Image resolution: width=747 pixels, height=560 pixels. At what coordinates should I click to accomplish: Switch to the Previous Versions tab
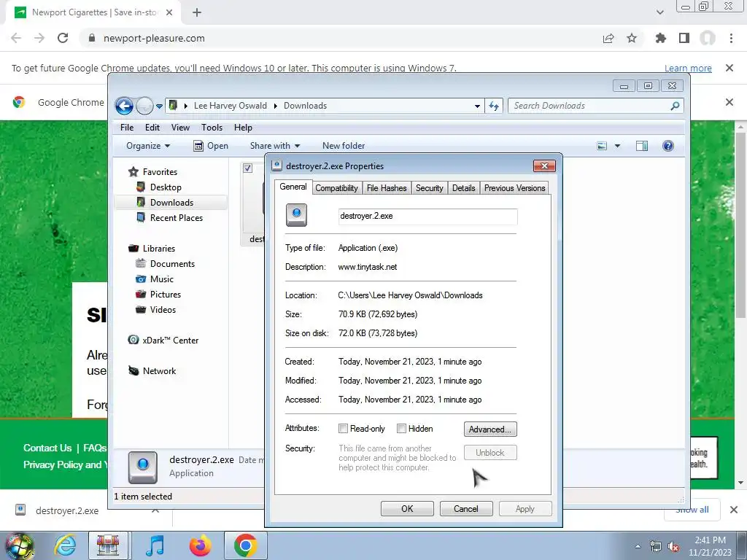[514, 188]
